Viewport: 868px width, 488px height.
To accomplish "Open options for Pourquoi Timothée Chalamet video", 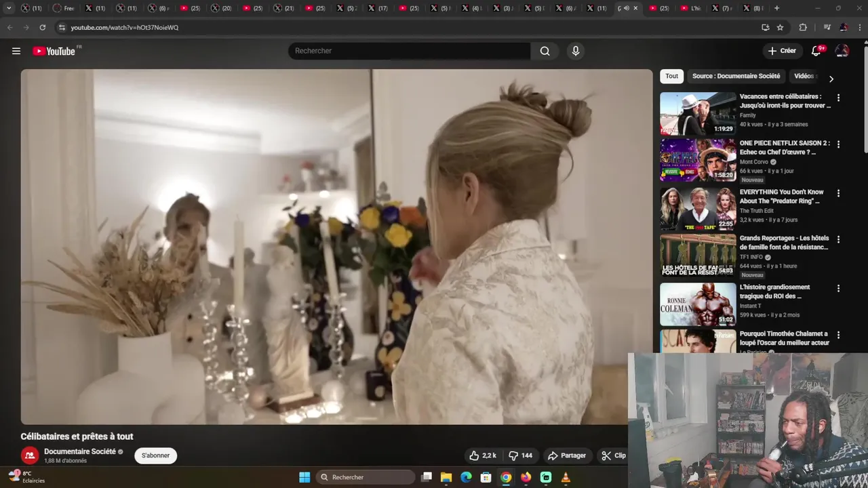I will click(x=838, y=335).
